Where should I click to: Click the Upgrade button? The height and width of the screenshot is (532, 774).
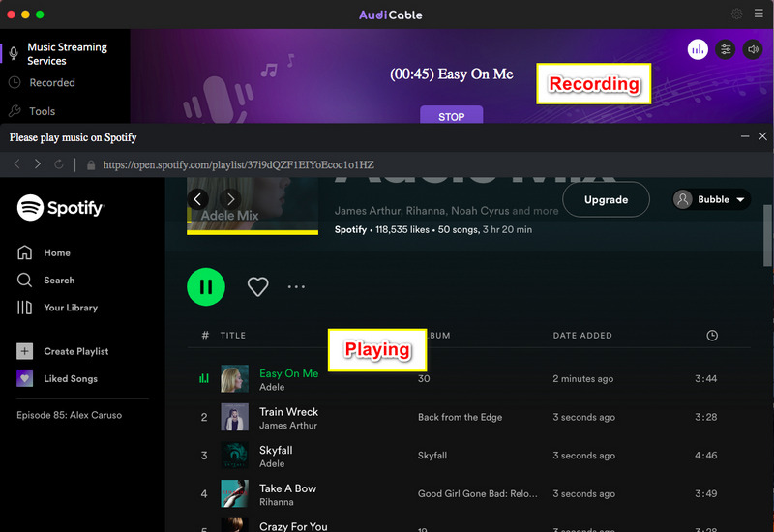(606, 199)
